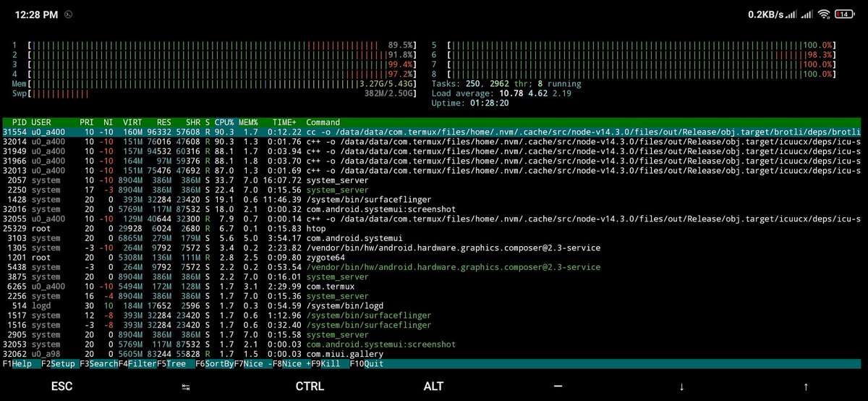
Task: Click F10 Quit option
Action: click(x=367, y=363)
